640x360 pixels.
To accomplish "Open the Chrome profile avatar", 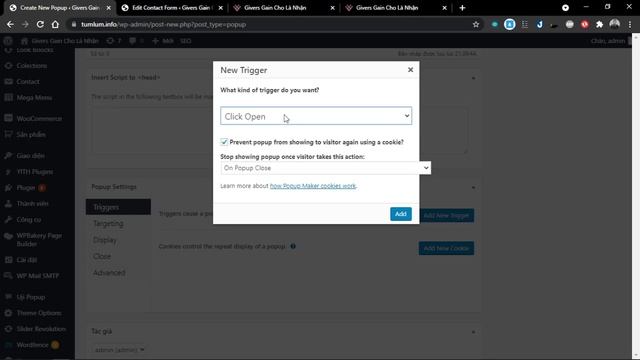I will click(614, 24).
